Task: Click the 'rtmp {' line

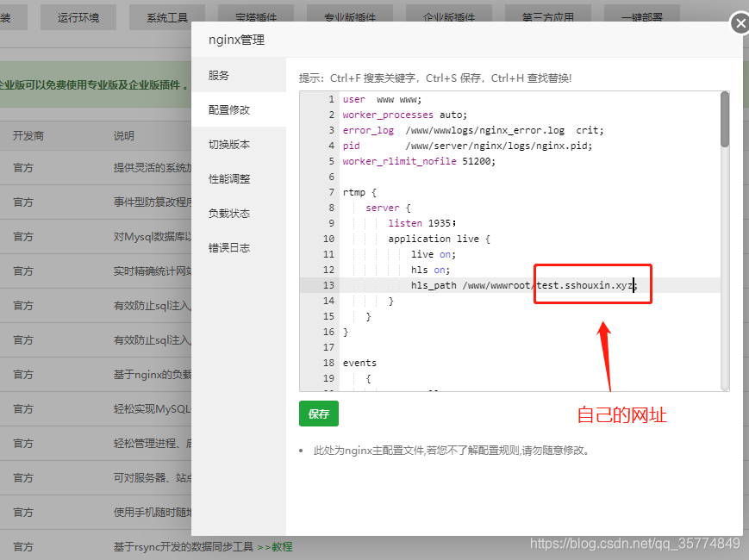Action: pyautogui.click(x=359, y=192)
